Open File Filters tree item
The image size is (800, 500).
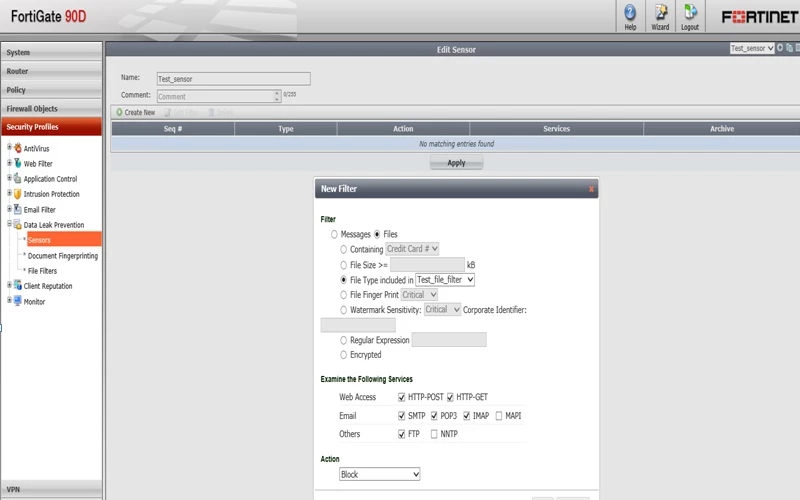pyautogui.click(x=42, y=270)
